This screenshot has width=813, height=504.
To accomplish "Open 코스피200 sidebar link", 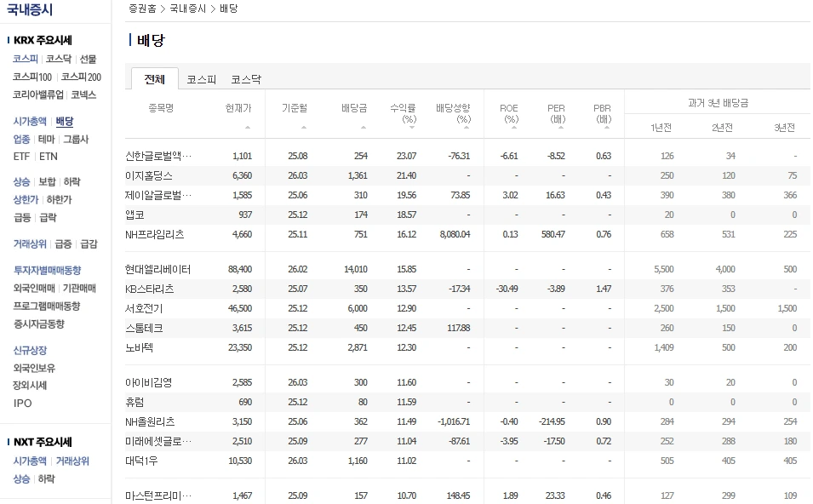I will point(81,77).
